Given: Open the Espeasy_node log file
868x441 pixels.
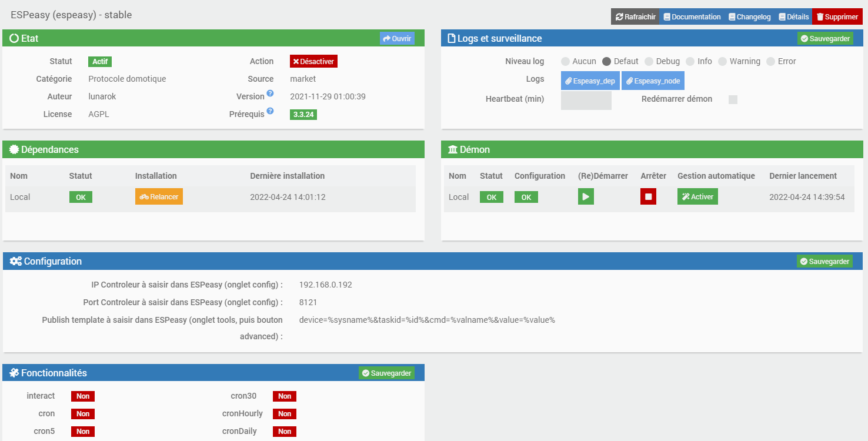Looking at the screenshot, I should click(653, 81).
